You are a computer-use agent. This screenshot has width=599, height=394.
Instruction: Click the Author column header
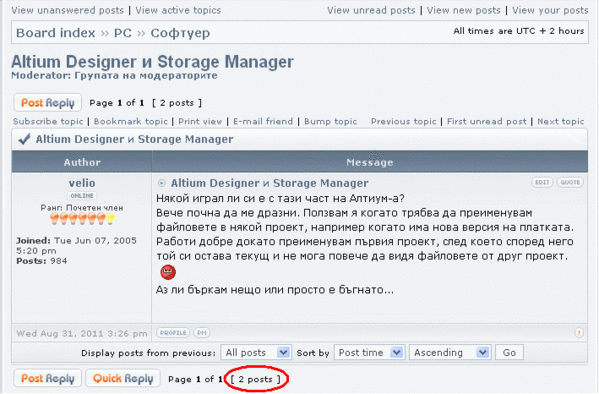pos(82,162)
